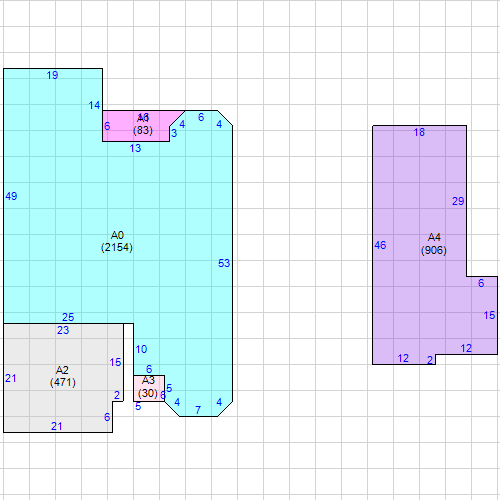Click the 21 dimension on A2's left edge
This screenshot has height=500, width=500.
pos(11,378)
